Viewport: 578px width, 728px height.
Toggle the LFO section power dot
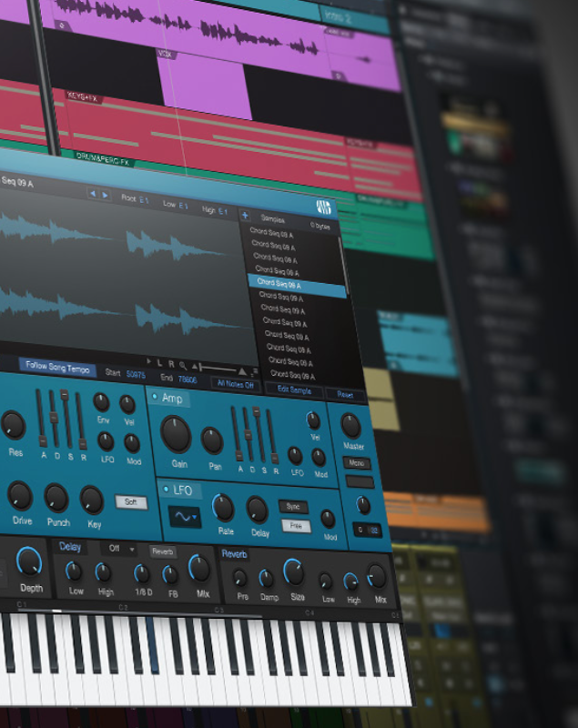pyautogui.click(x=166, y=489)
